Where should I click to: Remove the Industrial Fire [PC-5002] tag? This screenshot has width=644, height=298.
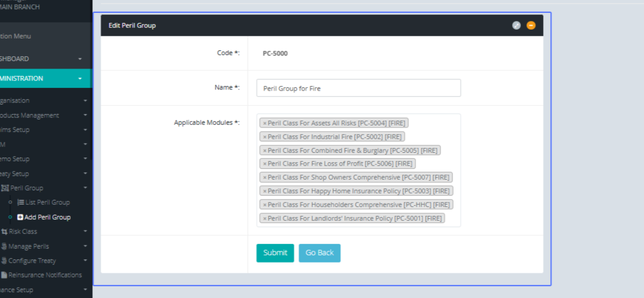click(265, 137)
